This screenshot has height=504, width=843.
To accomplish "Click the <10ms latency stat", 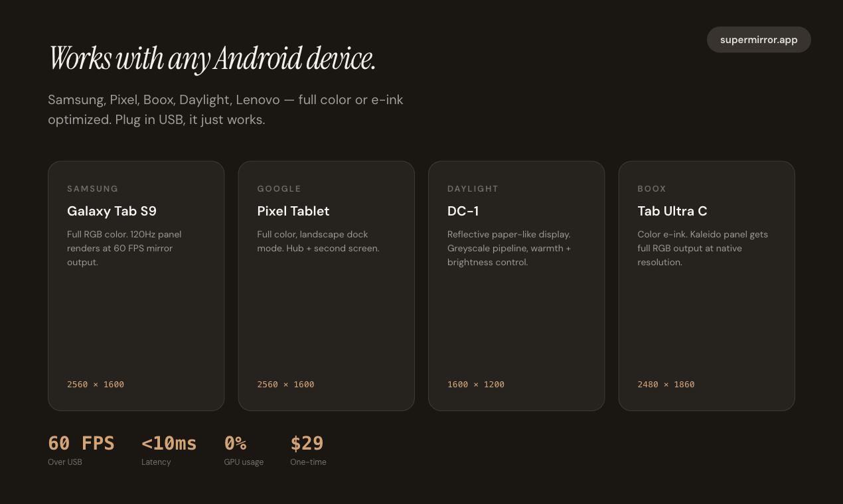I will [169, 443].
